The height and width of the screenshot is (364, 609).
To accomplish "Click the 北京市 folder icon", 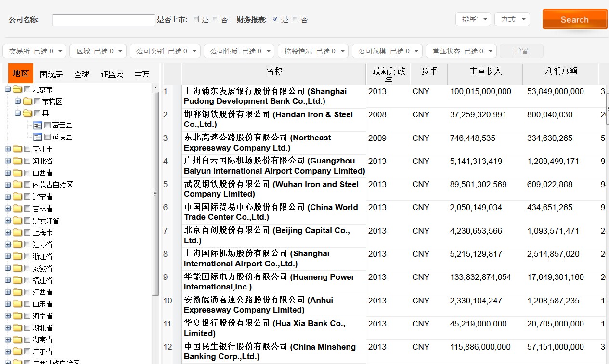I will coord(17,89).
